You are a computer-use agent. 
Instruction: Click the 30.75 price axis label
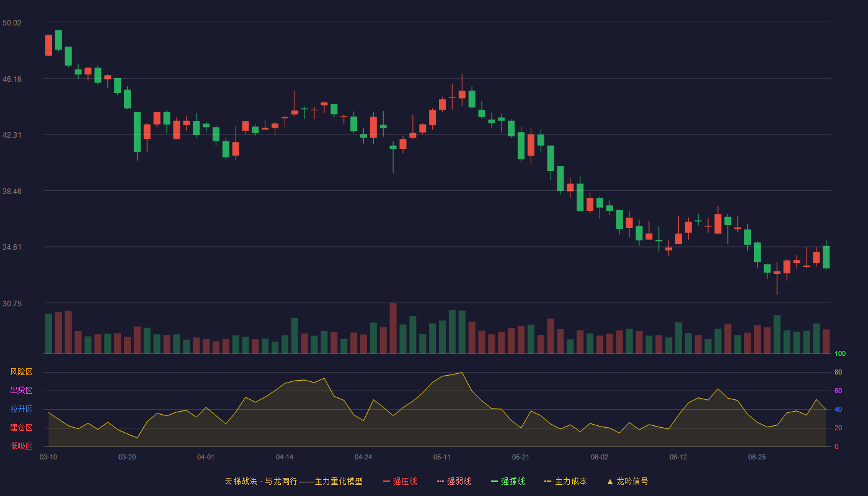(x=12, y=304)
